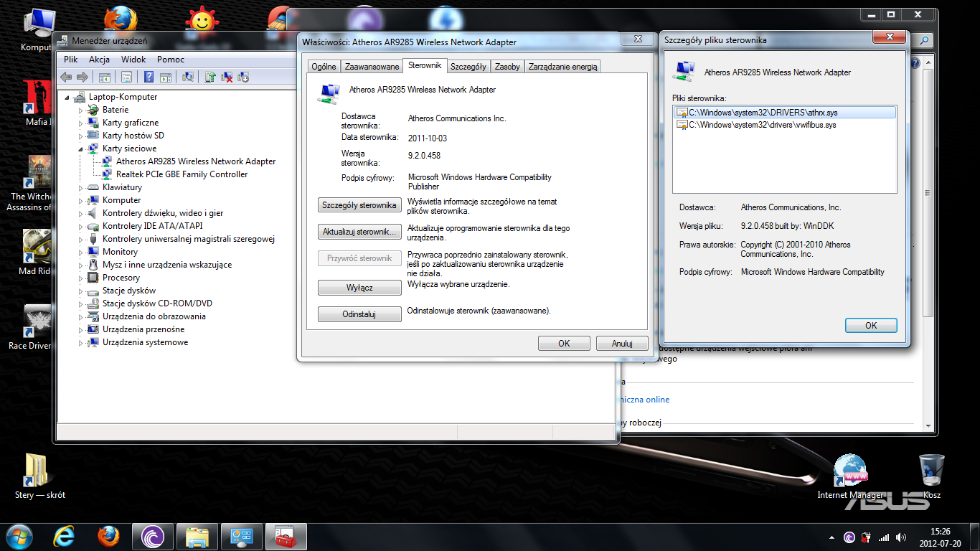Viewport: 980px width, 551px height.
Task: Switch to the Ogólne tab
Action: 324,67
